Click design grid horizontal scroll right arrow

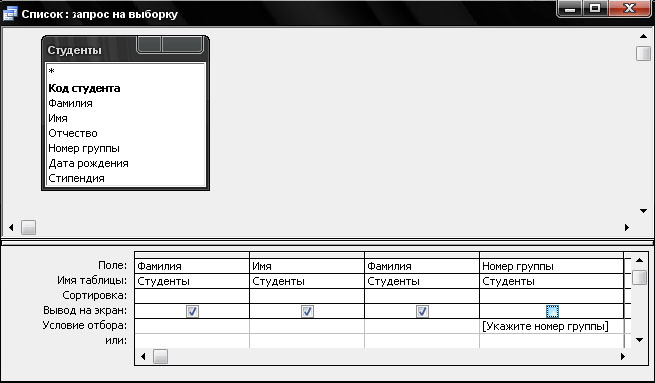click(x=623, y=357)
